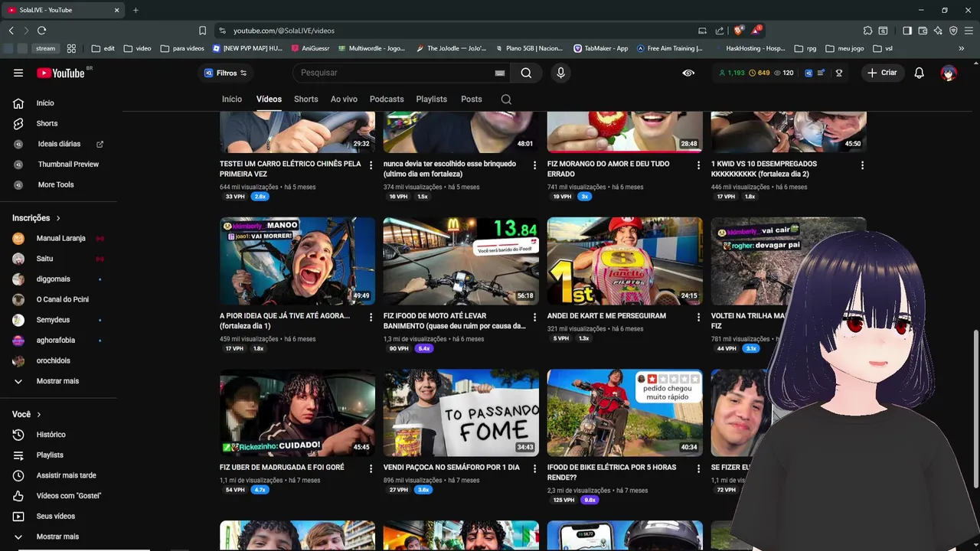Screen dimensions: 980x551
Task: Toggle the browser sidebar panel button
Action: (907, 31)
